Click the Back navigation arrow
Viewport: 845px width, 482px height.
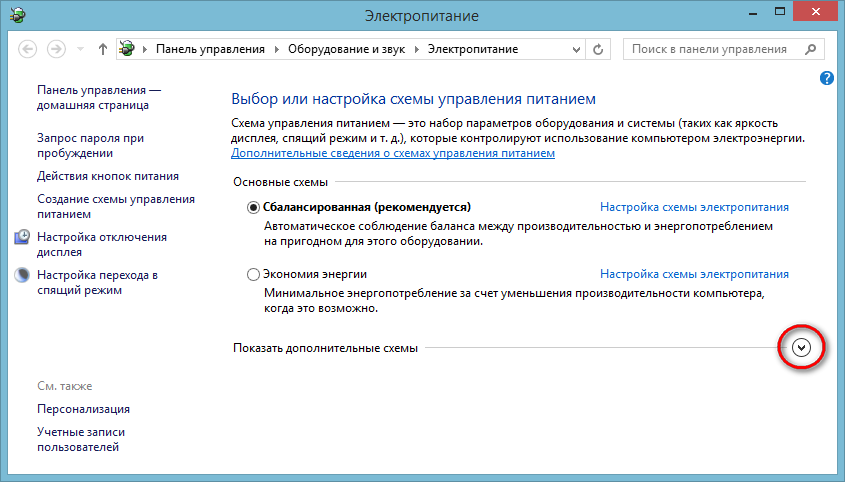[27, 49]
